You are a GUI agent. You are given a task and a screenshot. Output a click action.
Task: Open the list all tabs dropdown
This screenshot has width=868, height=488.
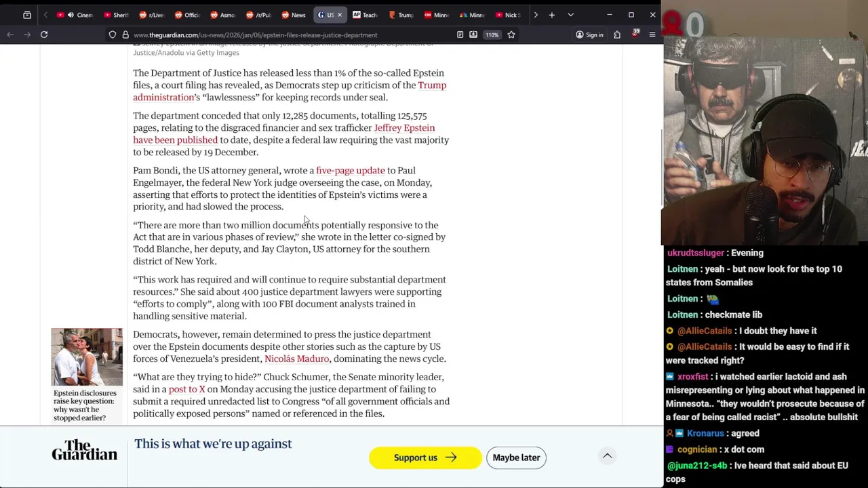pos(570,15)
